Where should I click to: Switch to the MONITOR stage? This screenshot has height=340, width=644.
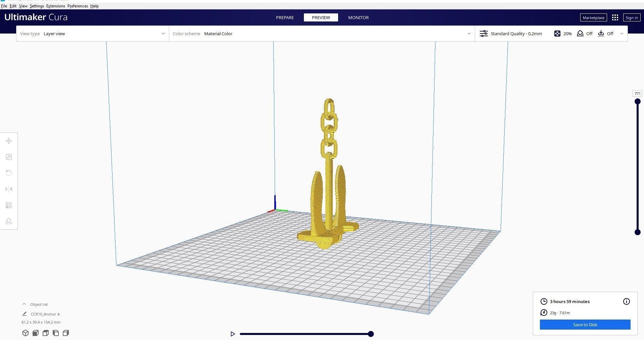pyautogui.click(x=358, y=17)
